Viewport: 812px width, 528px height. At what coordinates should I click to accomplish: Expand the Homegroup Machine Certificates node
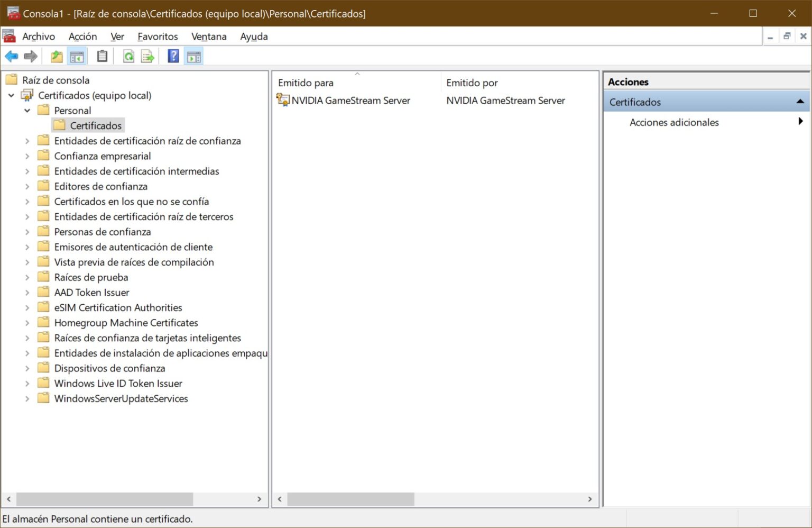[x=27, y=323]
